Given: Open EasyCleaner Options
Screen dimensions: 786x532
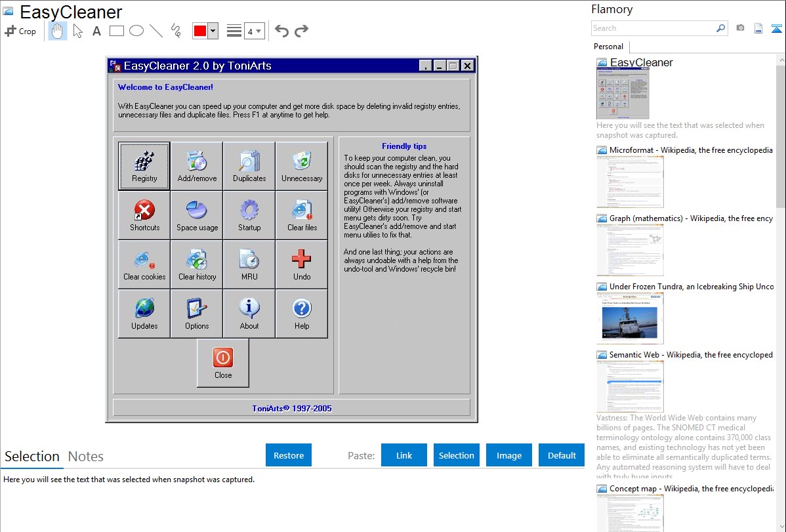Looking at the screenshot, I should point(197,314).
